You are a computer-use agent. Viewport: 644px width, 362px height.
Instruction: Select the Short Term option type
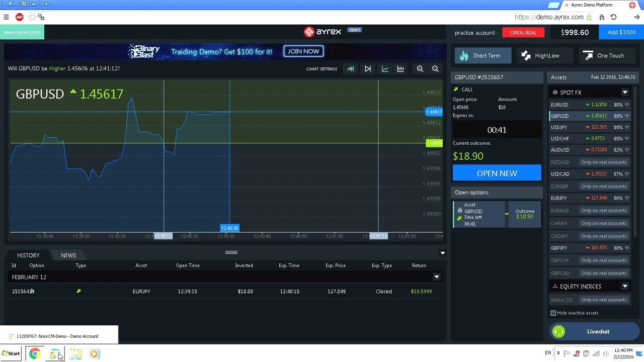[483, 56]
